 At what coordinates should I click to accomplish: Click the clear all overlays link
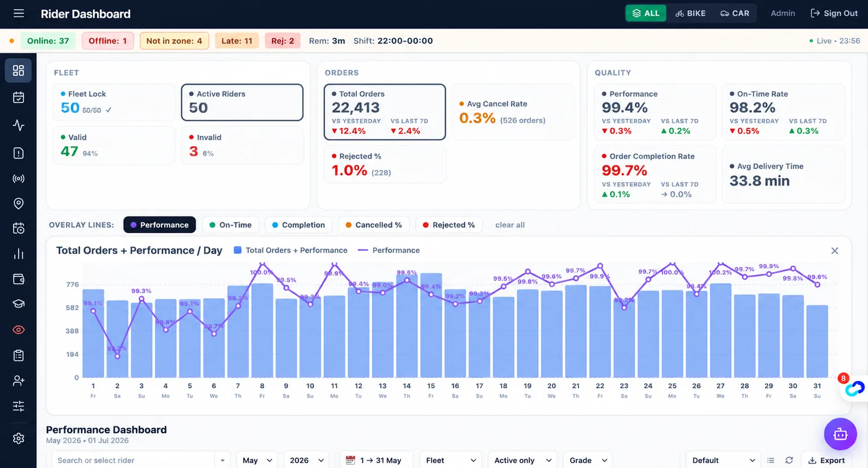pyautogui.click(x=510, y=225)
